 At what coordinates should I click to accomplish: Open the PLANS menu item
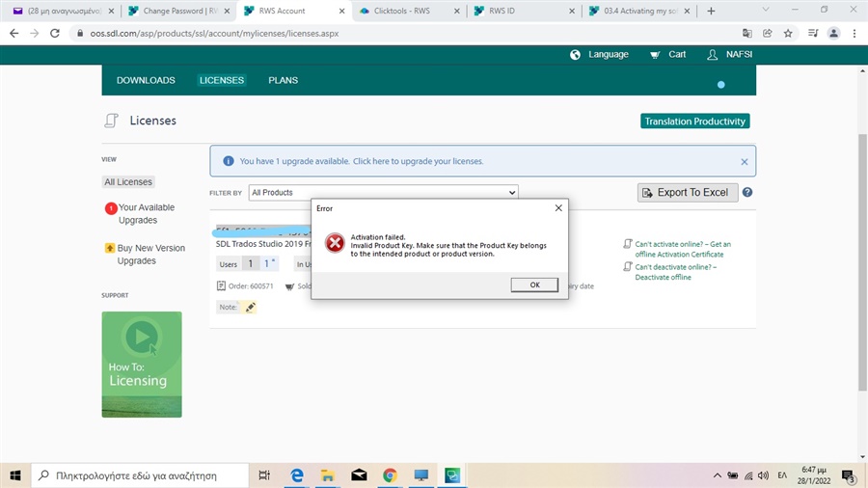tap(283, 80)
